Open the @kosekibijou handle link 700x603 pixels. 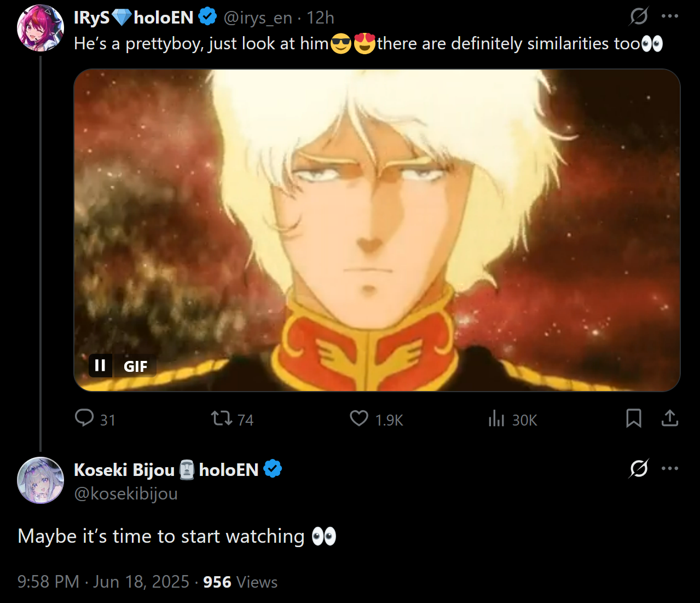tap(126, 494)
